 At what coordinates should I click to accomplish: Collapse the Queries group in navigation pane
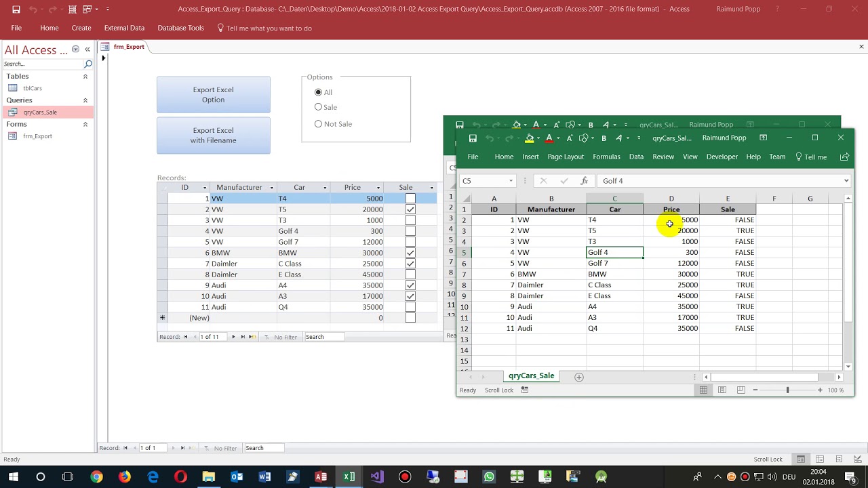85,100
